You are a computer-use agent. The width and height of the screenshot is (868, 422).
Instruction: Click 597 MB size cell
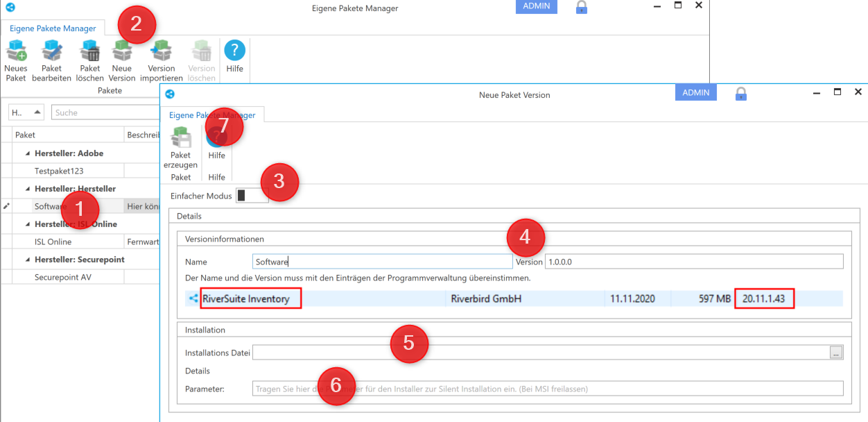(714, 299)
